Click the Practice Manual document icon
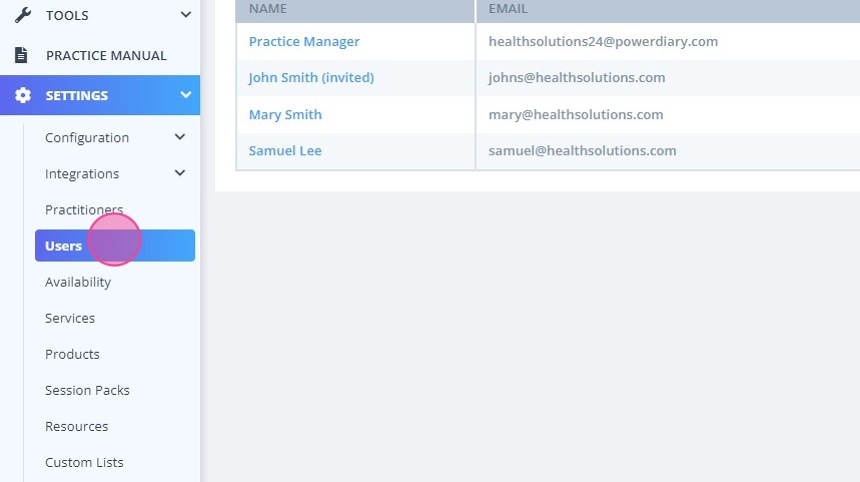Viewport: 860px width, 482px height. pyautogui.click(x=21, y=55)
